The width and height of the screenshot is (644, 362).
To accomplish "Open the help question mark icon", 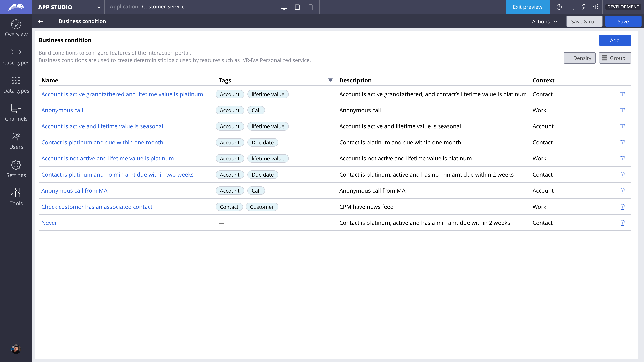I will coord(559,7).
